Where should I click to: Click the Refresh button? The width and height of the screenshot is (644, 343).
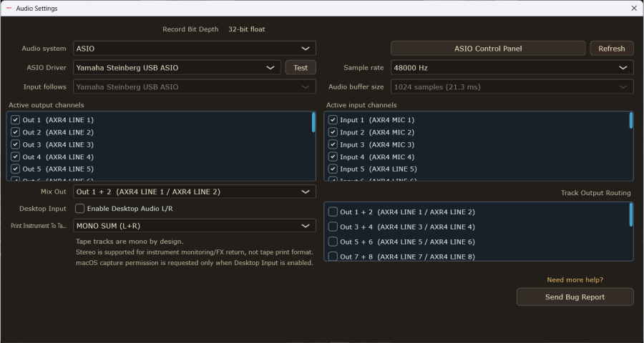(x=612, y=49)
